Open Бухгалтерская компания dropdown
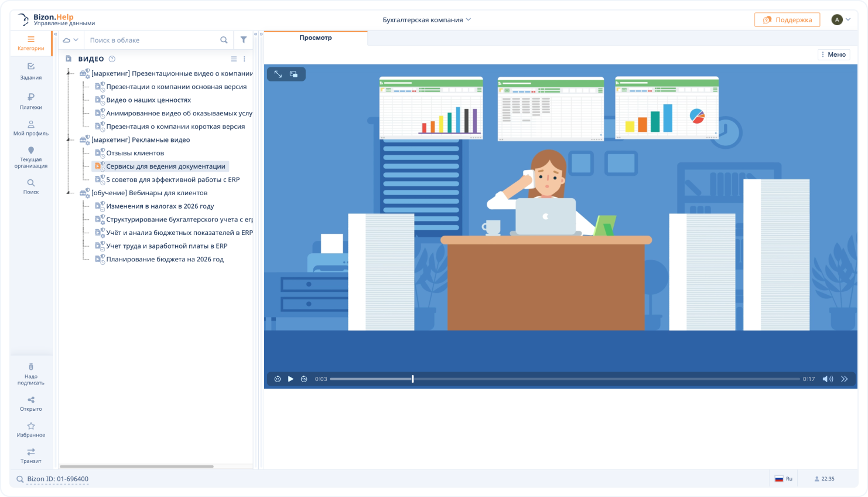Viewport: 868px width, 497px height. (426, 20)
